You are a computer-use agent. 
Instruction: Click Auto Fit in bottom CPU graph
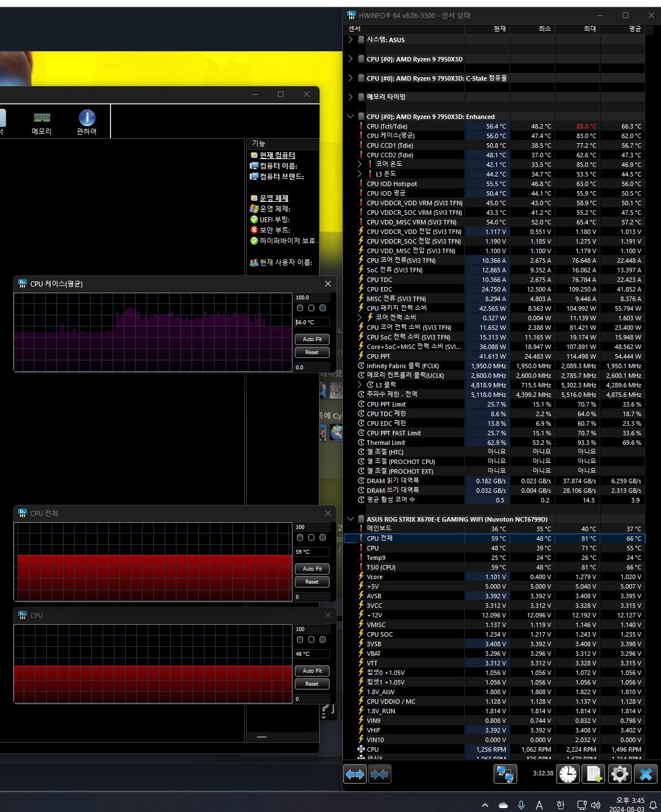tap(312, 671)
